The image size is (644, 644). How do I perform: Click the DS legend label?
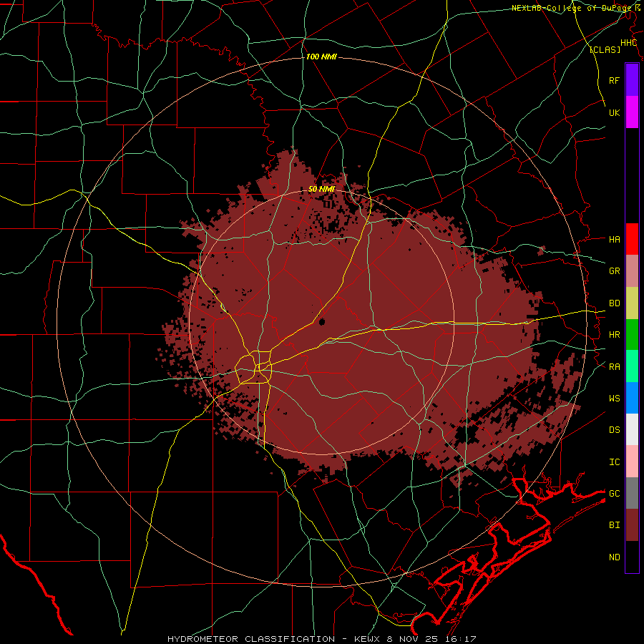tap(614, 429)
